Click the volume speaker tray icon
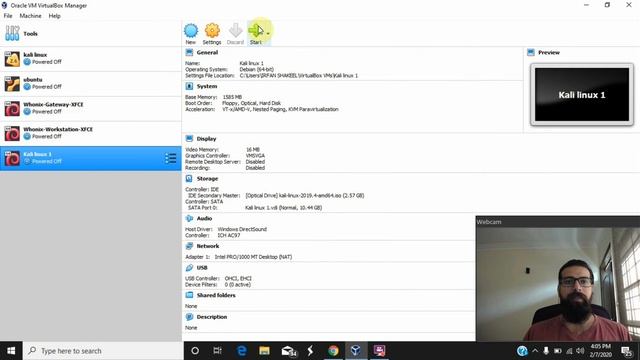 pyautogui.click(x=580, y=351)
